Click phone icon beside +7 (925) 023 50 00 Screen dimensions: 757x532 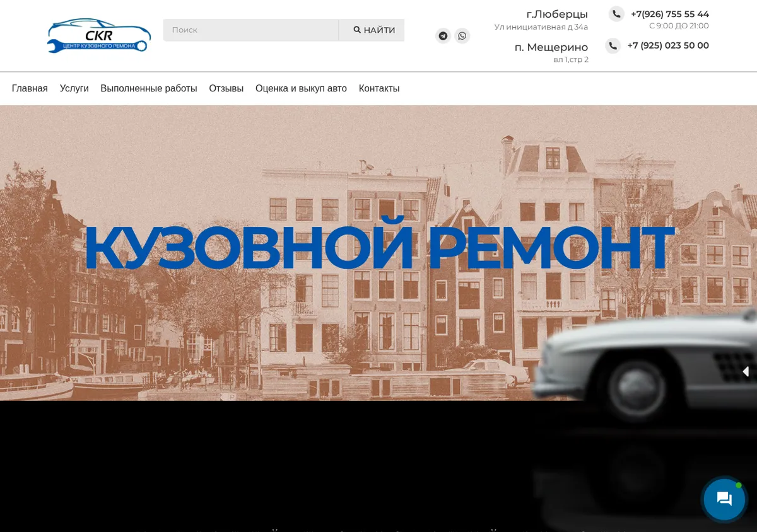click(613, 45)
